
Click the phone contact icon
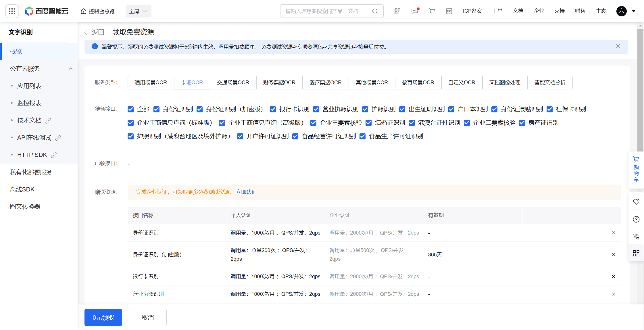[636, 236]
